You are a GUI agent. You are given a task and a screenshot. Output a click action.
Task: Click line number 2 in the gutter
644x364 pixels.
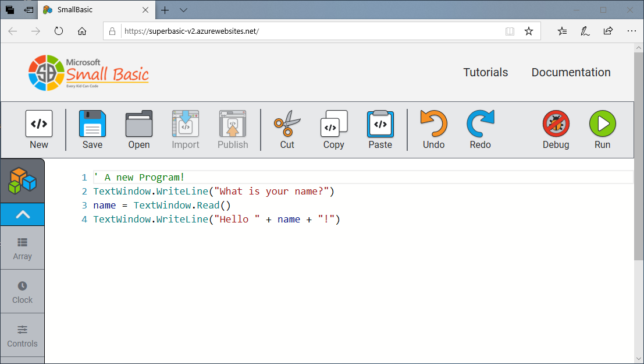click(x=84, y=191)
